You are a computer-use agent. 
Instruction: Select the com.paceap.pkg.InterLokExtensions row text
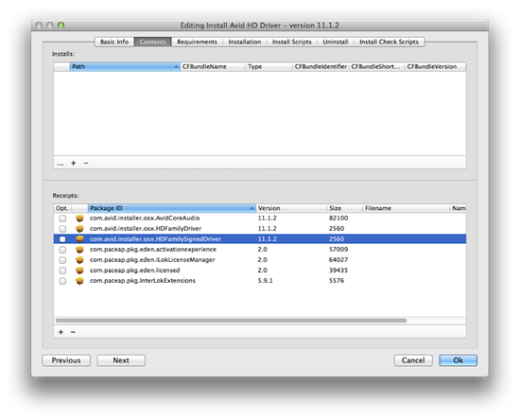coord(143,281)
